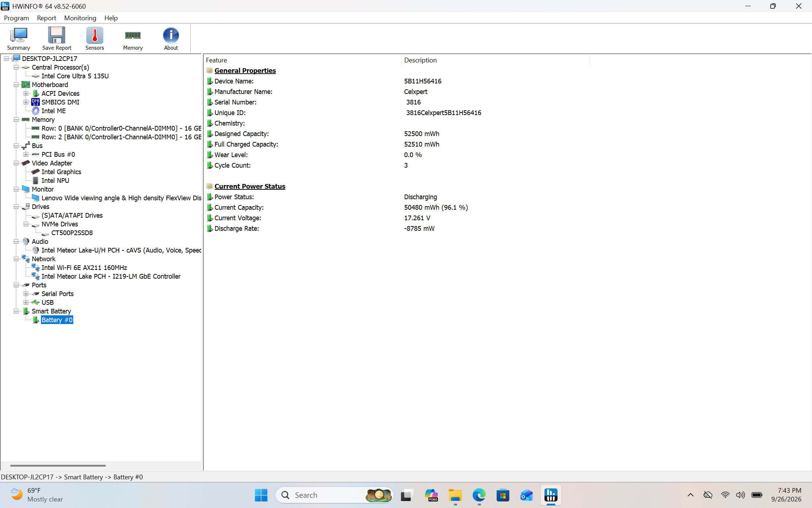The image size is (812, 508).
Task: Click the Audio speaker icon
Action: 26,241
